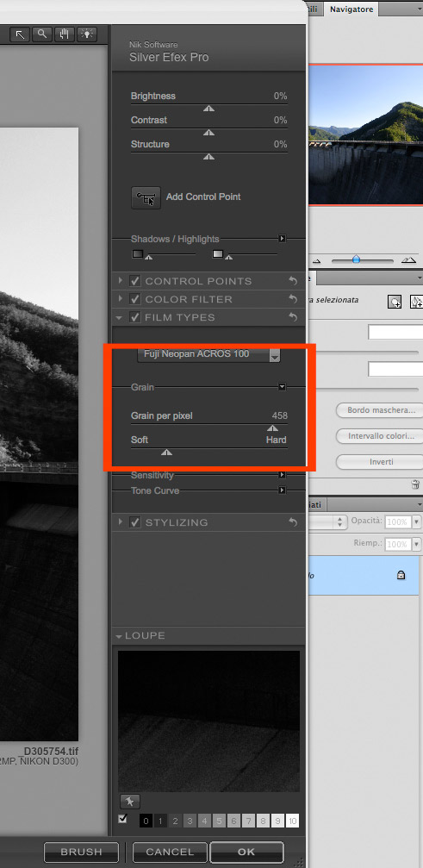Click the Opacità value field
Screen dimensions: 423x868
point(398,522)
